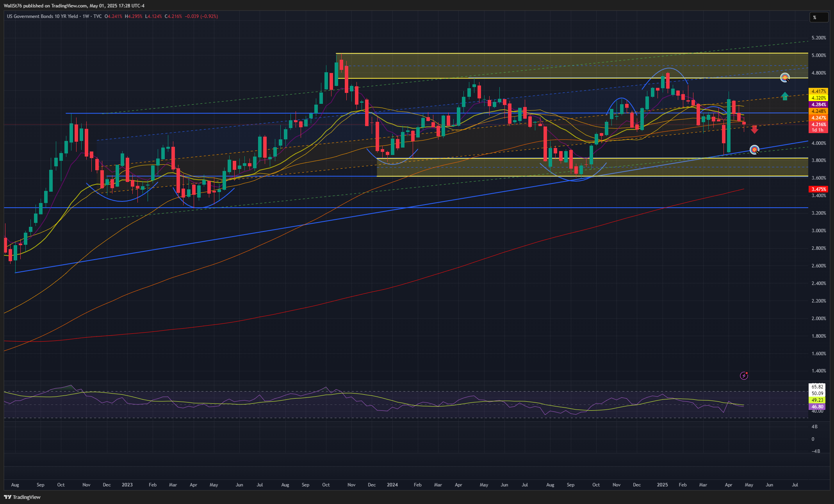834x504 pixels.
Task: Click the purple lightning bolt event icon
Action: click(744, 376)
